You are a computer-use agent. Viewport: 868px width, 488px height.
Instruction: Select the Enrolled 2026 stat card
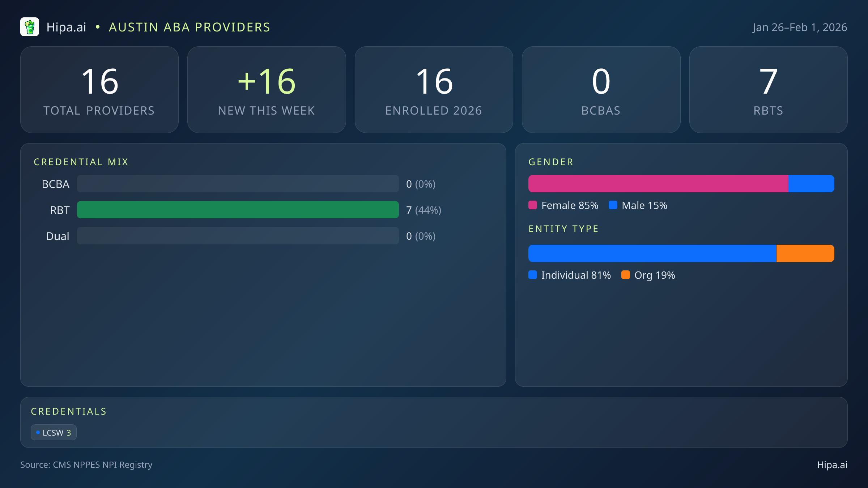tap(434, 90)
